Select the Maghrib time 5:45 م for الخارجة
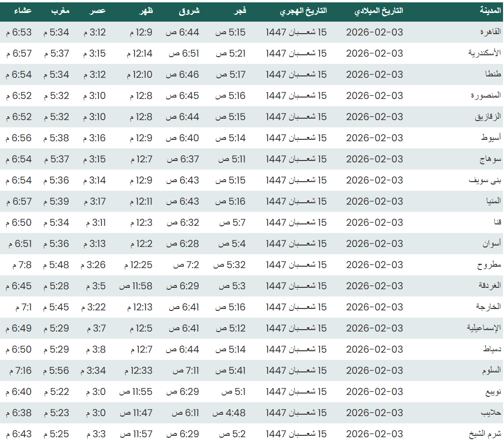Viewport: 504px width, 444px height. (x=56, y=307)
